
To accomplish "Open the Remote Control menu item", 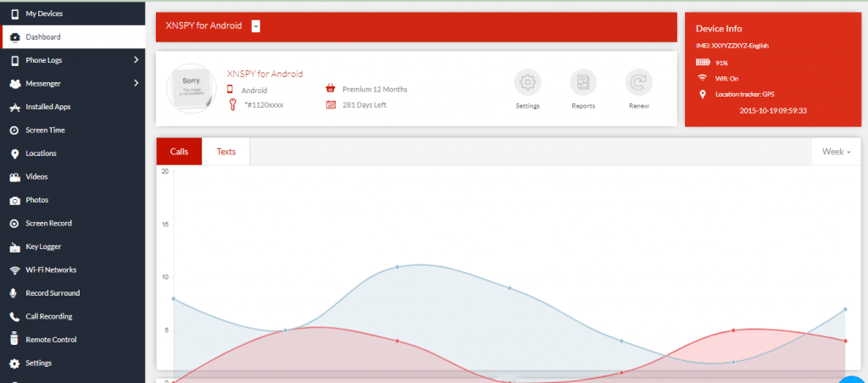I will (x=73, y=339).
